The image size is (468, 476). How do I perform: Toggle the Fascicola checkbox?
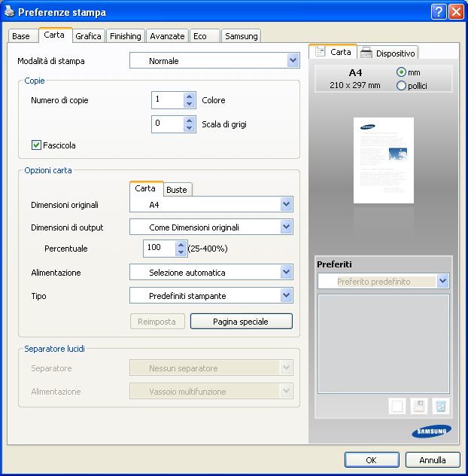click(36, 145)
